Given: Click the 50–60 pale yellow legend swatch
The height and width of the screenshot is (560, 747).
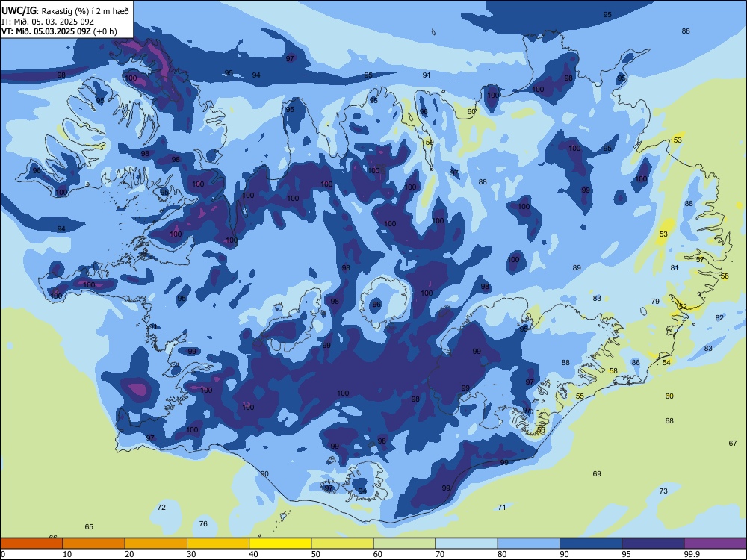Looking at the screenshot, I should (x=342, y=544).
